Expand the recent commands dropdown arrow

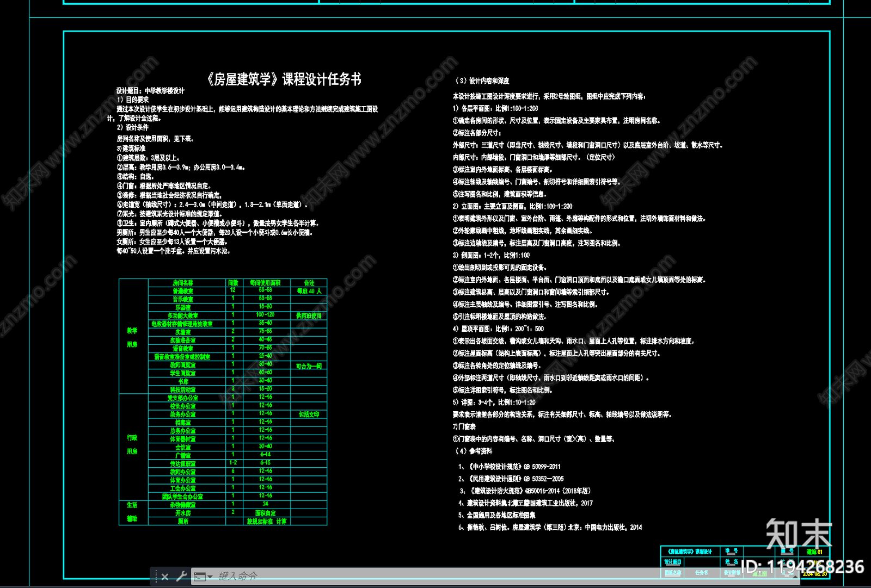pyautogui.click(x=210, y=577)
